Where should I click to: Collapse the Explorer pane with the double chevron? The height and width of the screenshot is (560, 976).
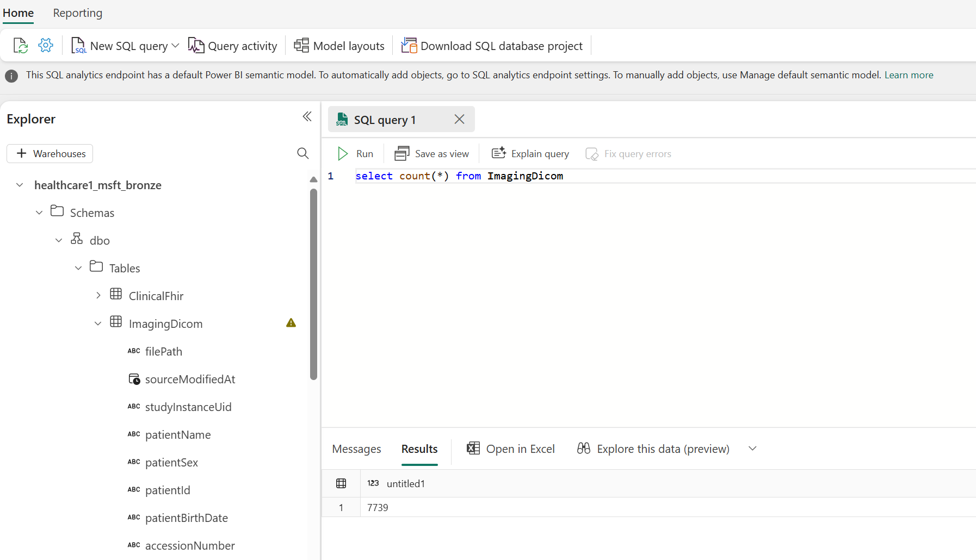(x=307, y=116)
